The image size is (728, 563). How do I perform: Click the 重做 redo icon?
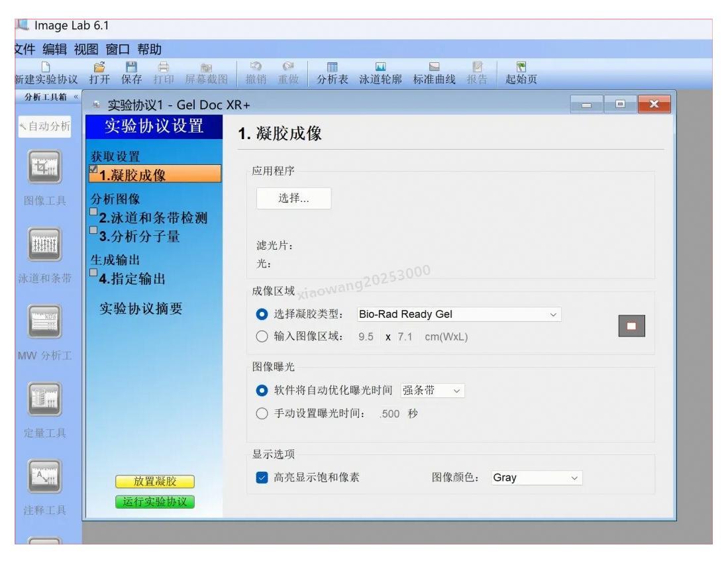click(x=288, y=67)
